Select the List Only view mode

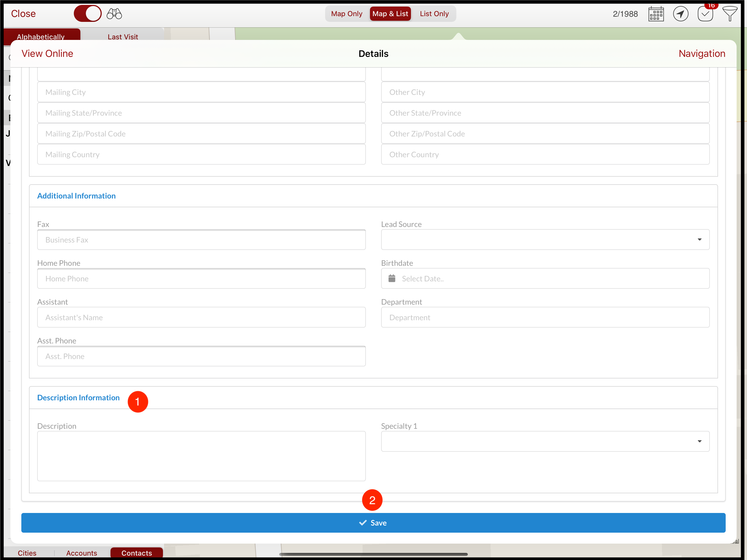[x=434, y=13]
